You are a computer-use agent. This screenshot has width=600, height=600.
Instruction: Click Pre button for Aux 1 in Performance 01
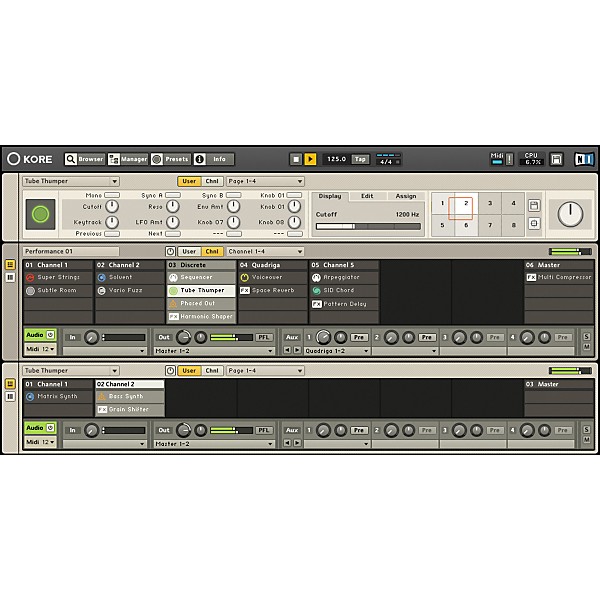[359, 338]
